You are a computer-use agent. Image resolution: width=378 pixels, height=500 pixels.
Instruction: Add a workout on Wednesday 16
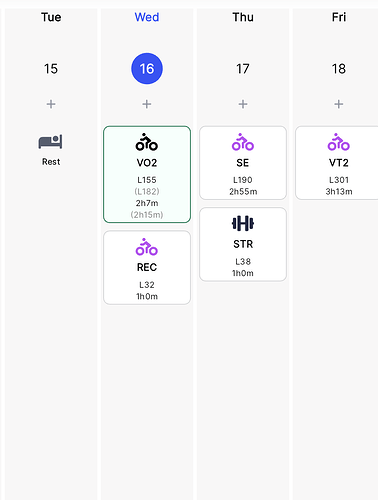(147, 104)
